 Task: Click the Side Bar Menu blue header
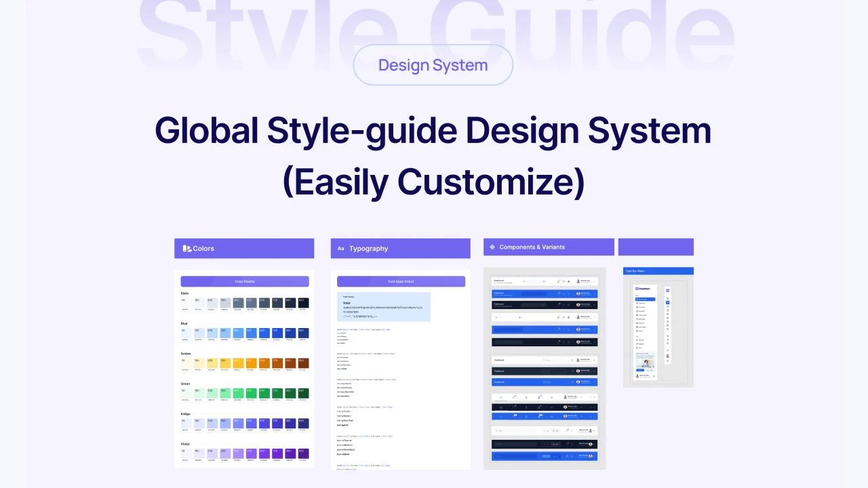click(x=658, y=271)
